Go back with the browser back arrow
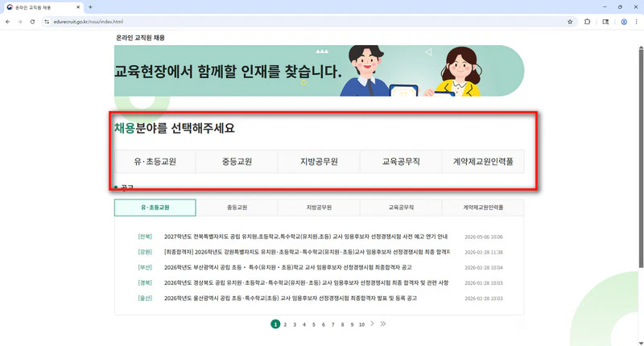Image resolution: width=644 pixels, height=346 pixels. pyautogui.click(x=8, y=22)
